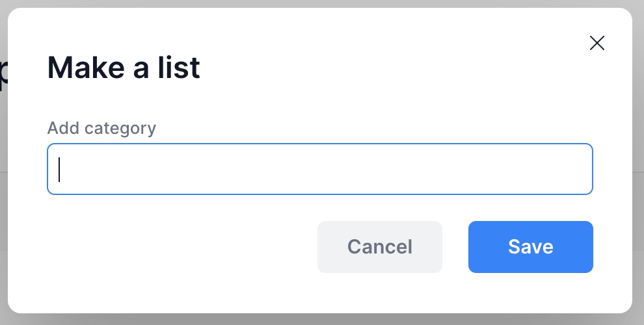
Task: Save the new list
Action: pos(530,247)
